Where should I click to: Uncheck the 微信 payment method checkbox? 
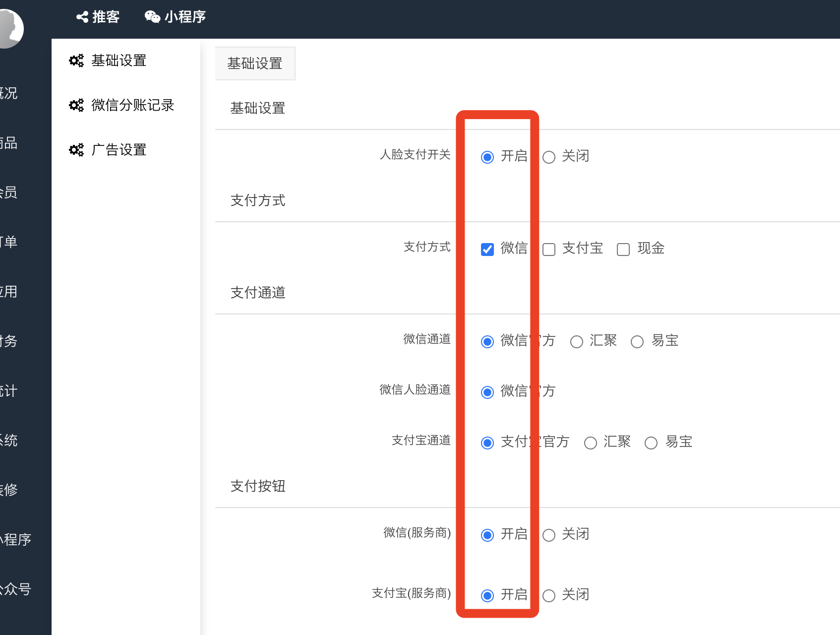[487, 249]
